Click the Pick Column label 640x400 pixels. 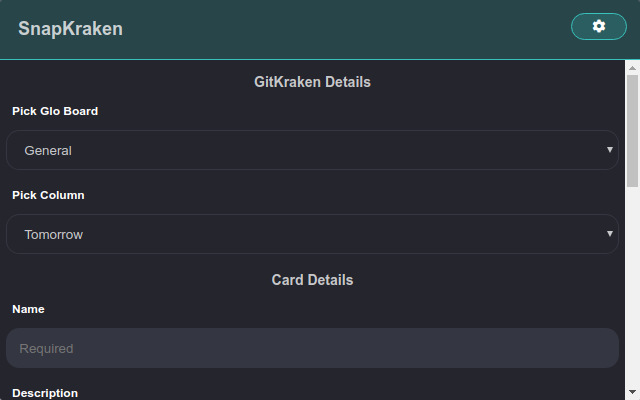pyautogui.click(x=48, y=195)
